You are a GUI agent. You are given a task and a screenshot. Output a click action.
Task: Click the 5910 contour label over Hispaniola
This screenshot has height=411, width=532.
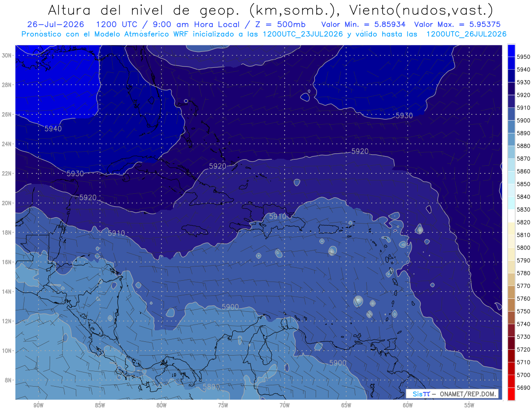(278, 216)
